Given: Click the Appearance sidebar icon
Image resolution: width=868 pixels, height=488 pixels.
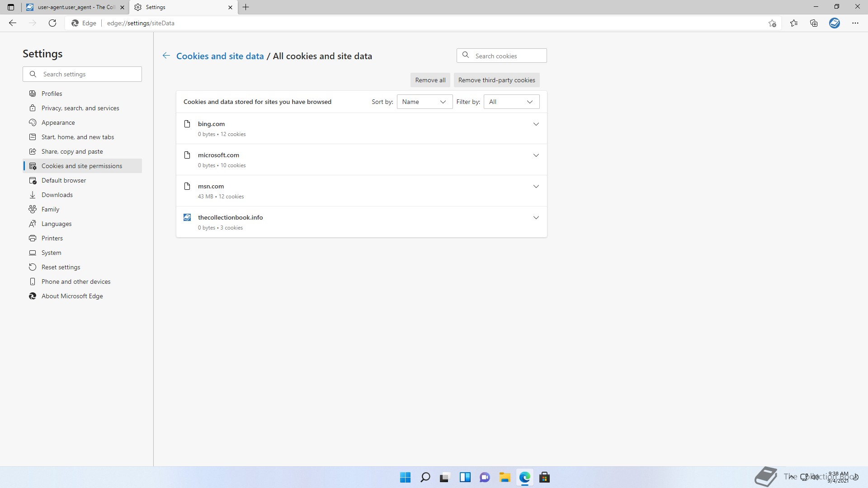Looking at the screenshot, I should pos(33,122).
